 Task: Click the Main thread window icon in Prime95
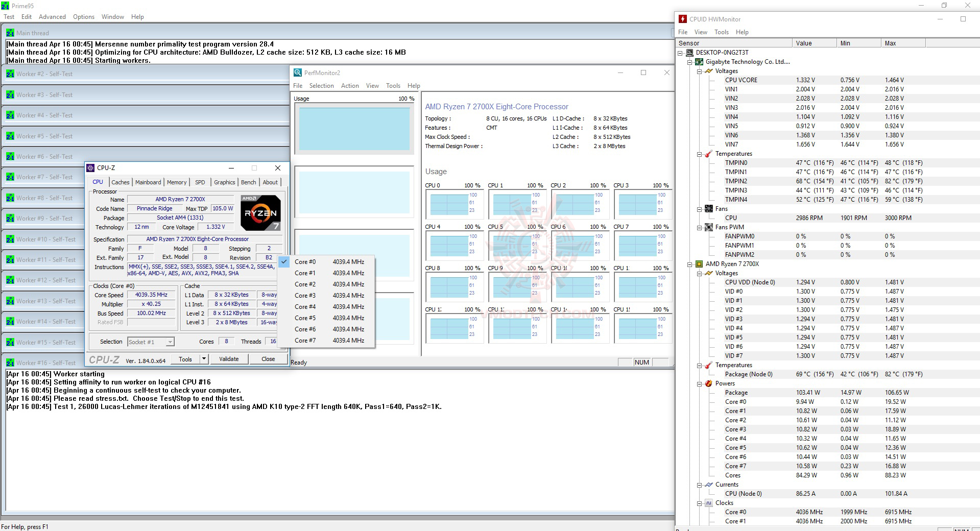(x=10, y=33)
